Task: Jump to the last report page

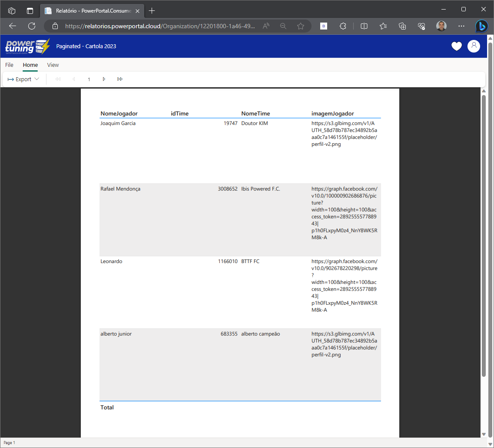Action: [x=120, y=79]
